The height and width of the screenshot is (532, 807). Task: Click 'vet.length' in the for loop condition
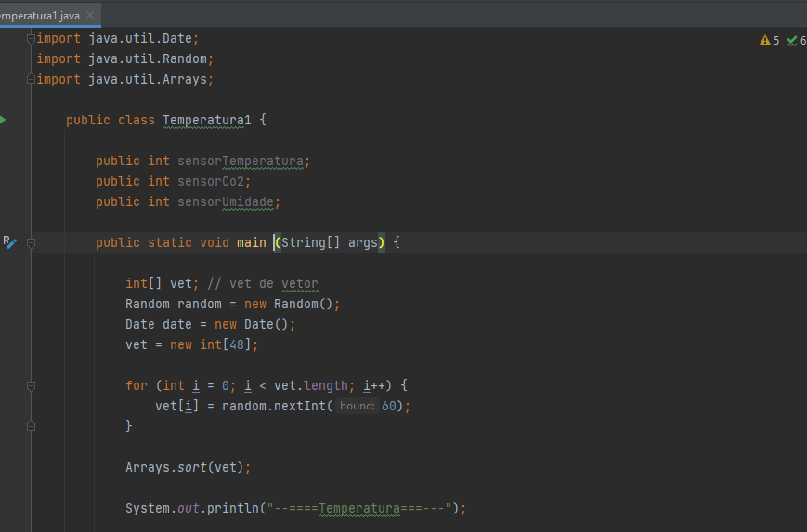coord(311,385)
